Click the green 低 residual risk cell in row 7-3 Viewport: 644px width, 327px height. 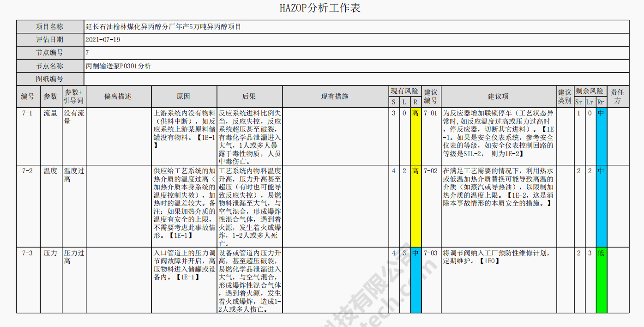pyautogui.click(x=601, y=280)
